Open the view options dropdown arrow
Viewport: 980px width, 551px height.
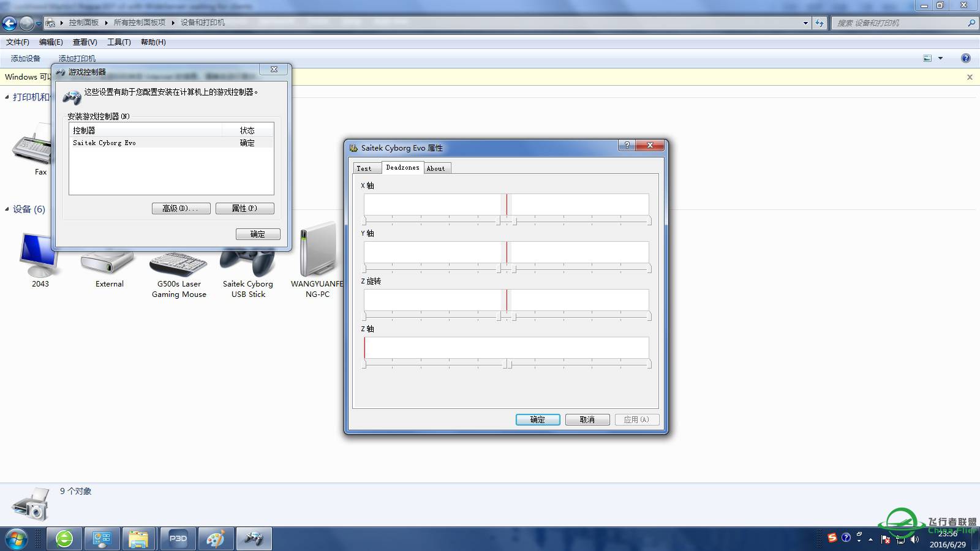[940, 58]
